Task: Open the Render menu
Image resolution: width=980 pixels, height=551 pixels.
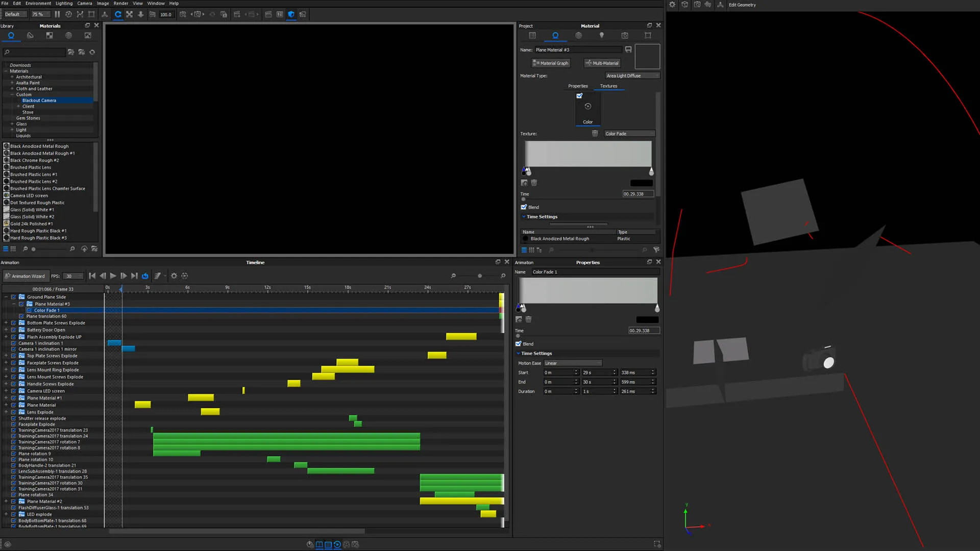Action: click(120, 3)
